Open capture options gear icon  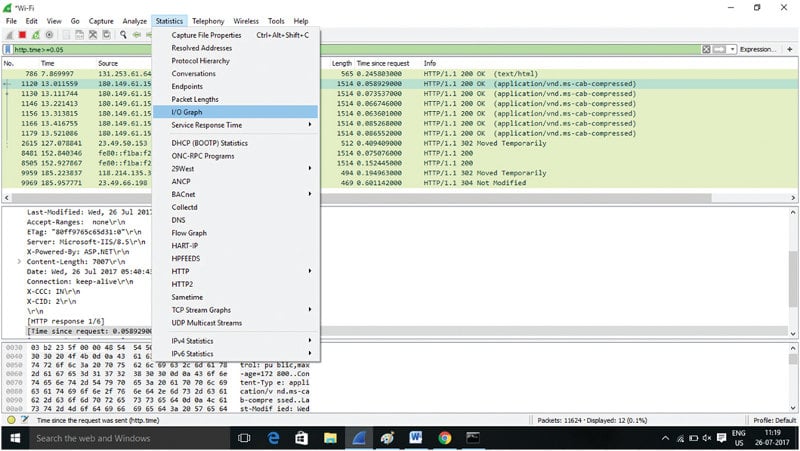pos(49,35)
